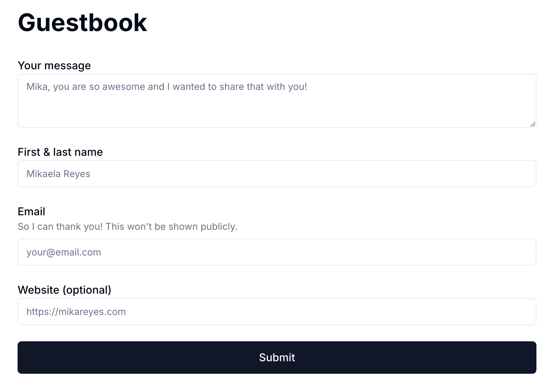Screen dimensions: 554x392
Task: Click the "Mika, you are so awesome" placeholder
Action: [167, 87]
